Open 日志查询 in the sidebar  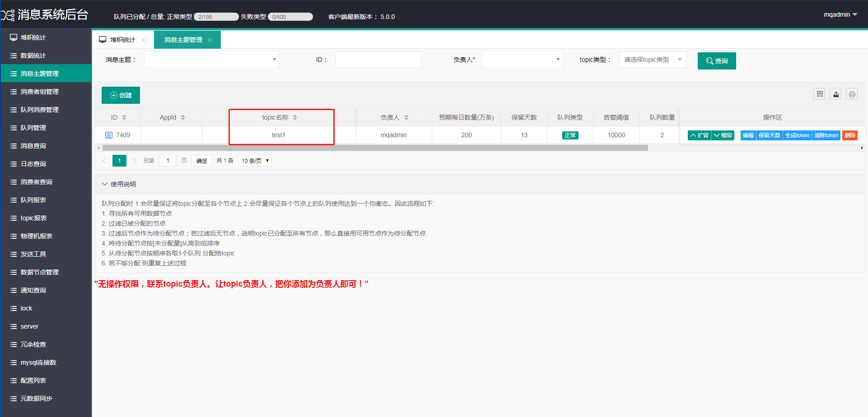tap(46, 164)
